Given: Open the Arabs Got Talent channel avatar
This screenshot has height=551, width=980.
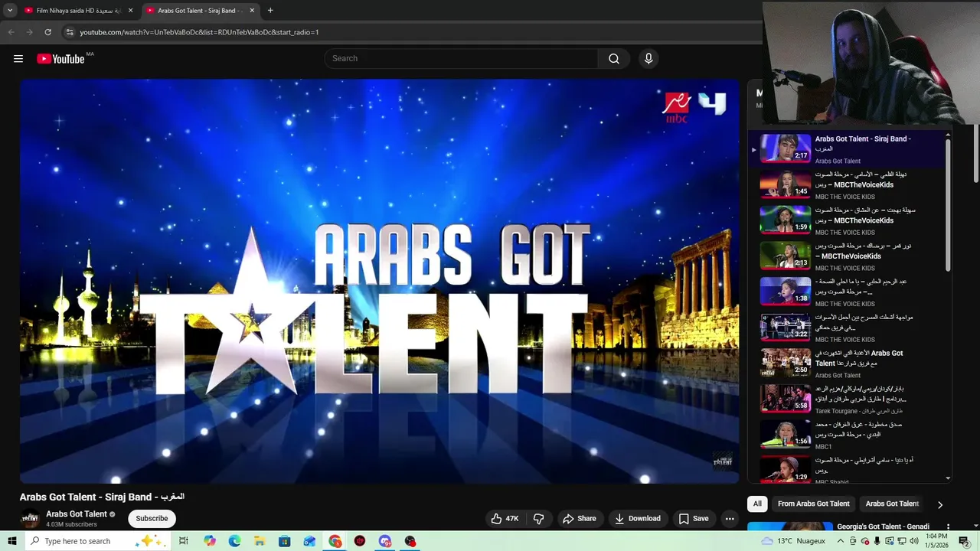Looking at the screenshot, I should 30,519.
